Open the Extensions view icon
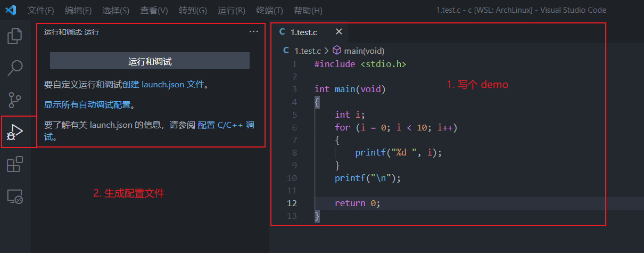 (x=15, y=165)
